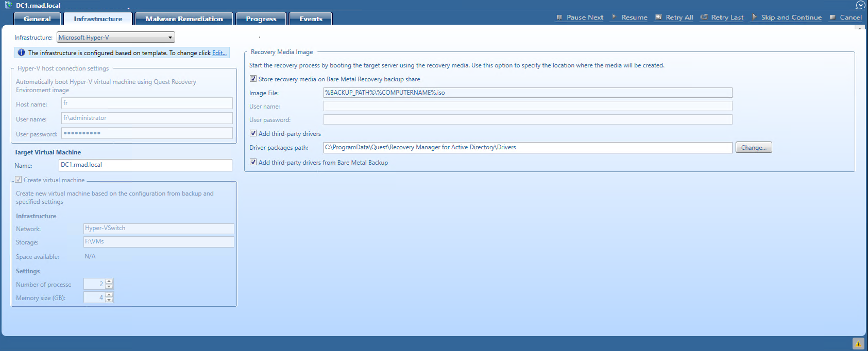
Task: Click the fr\administrator user name field
Action: 147,118
